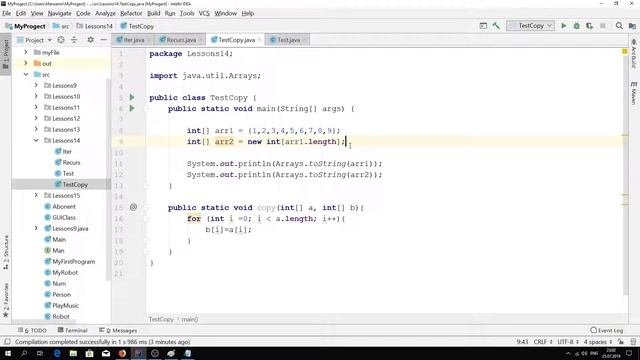Screen dimensions: 640x360
Task: Click the yellow inspection indicator at editor top
Action: click(x=624, y=51)
